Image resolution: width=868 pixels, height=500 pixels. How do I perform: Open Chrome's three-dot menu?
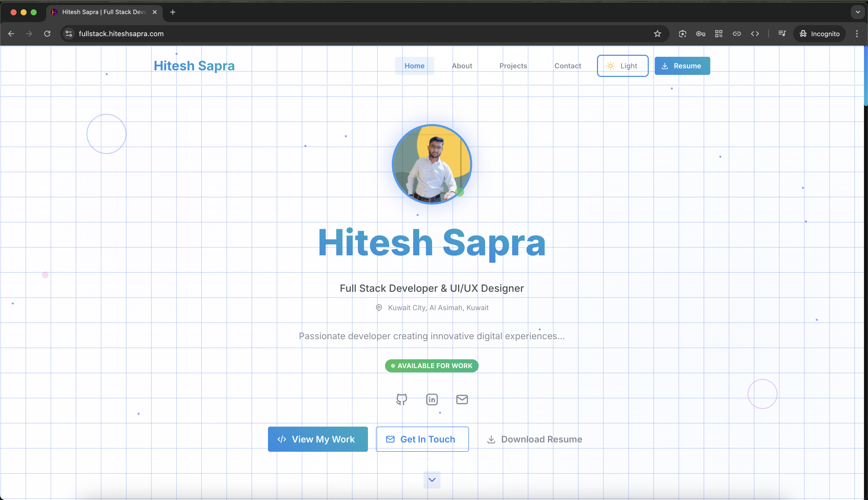(857, 34)
